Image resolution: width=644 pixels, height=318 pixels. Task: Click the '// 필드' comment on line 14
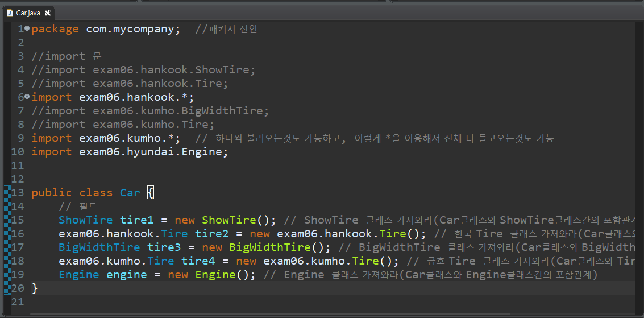(77, 207)
